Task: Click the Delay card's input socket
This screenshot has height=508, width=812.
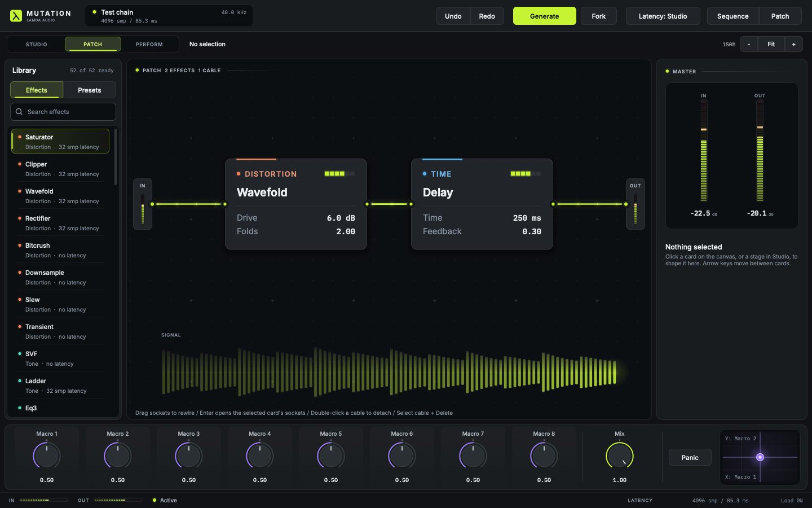Action: [411, 204]
